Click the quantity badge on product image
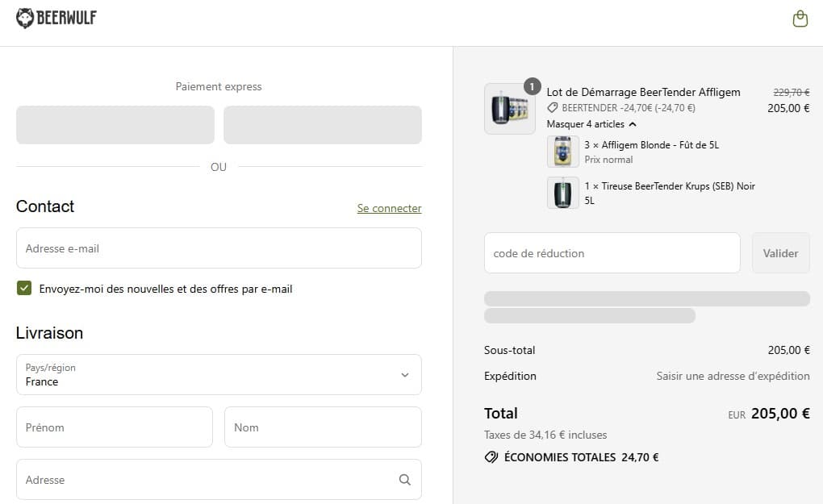The height and width of the screenshot is (504, 823). point(532,85)
